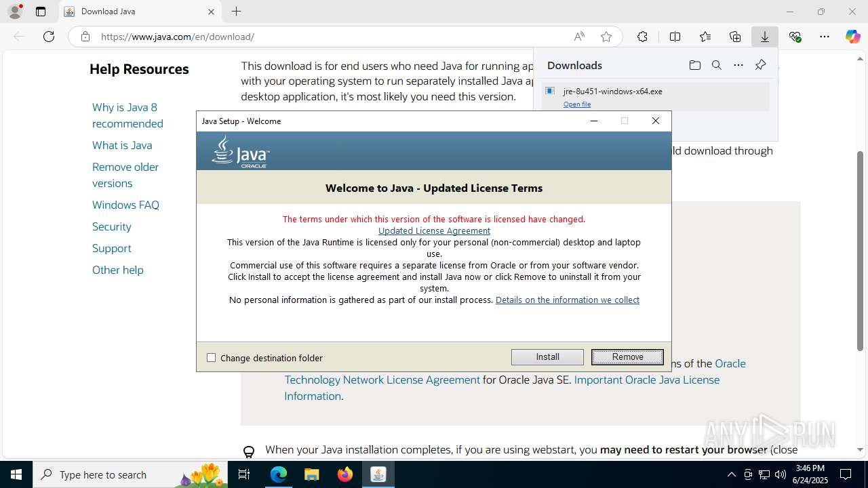Click the Install button in Java Setup

tap(547, 357)
